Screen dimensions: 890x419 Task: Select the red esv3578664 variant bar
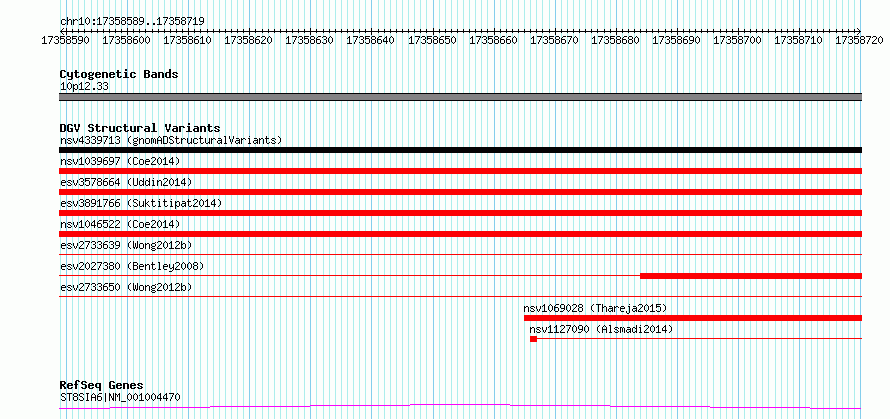(460, 192)
